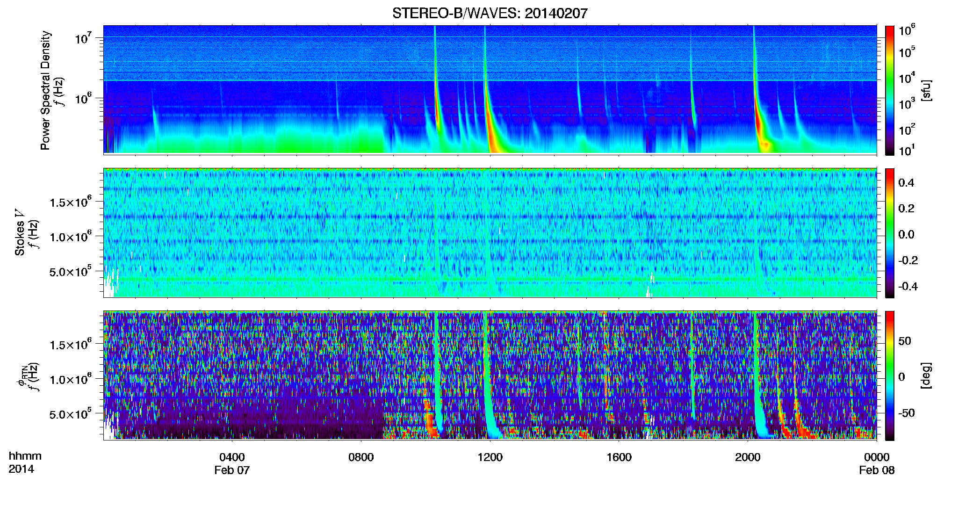The image size is (980, 505).
Task: Click the Power Spectral Density axis label
Action: (45, 90)
